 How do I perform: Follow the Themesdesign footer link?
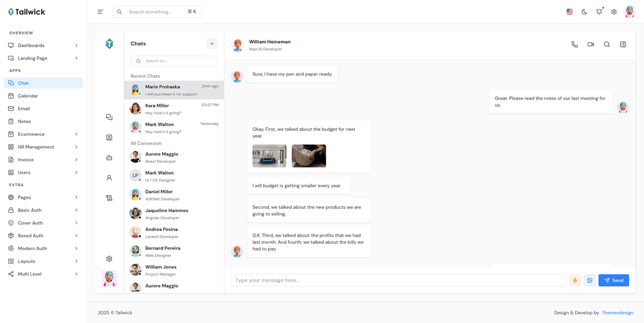tap(617, 312)
